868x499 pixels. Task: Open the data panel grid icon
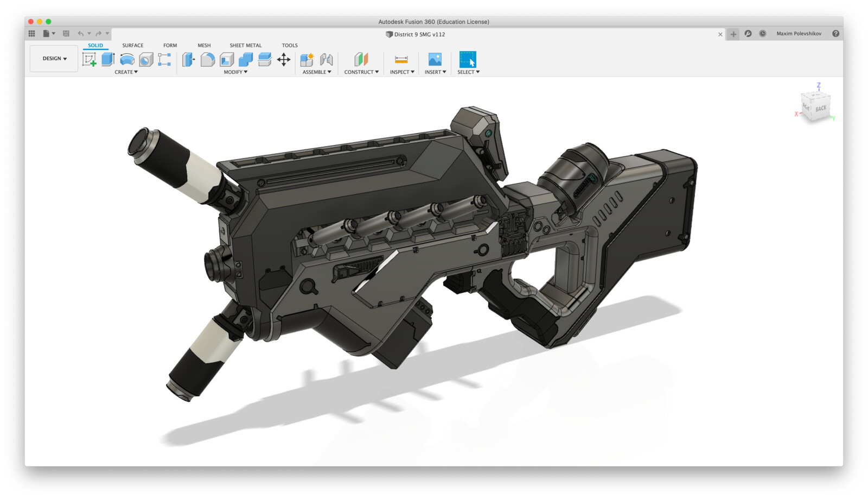point(32,34)
